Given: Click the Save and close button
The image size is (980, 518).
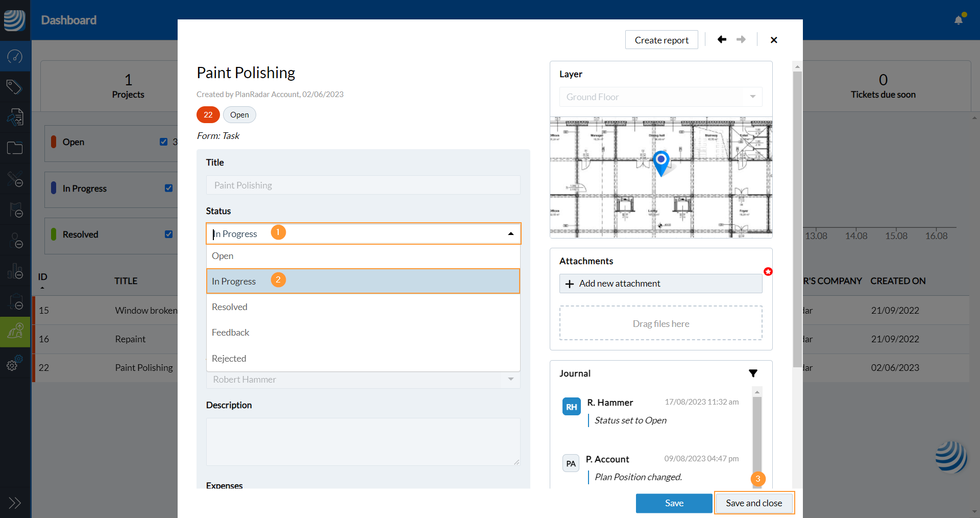Looking at the screenshot, I should coord(754,503).
